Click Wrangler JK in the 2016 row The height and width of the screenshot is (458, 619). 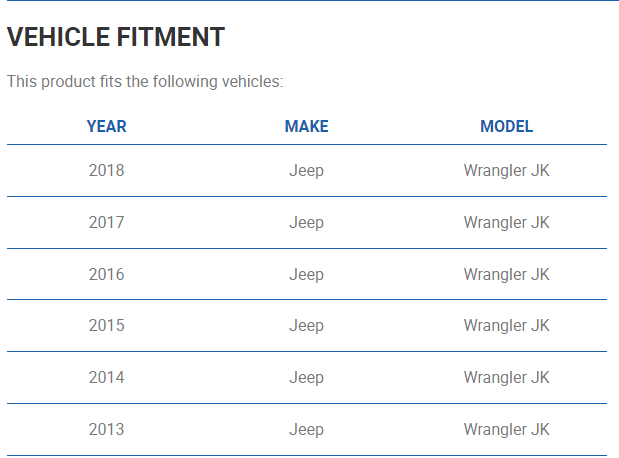point(506,275)
